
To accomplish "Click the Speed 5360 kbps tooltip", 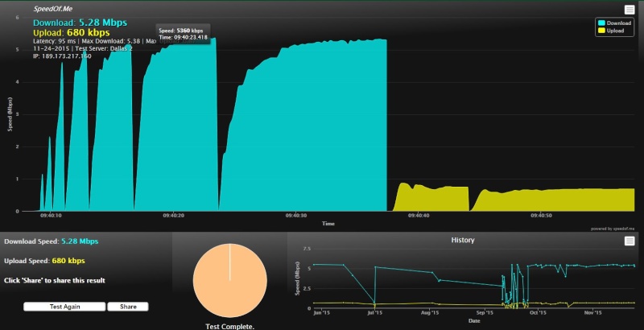I will [184, 34].
